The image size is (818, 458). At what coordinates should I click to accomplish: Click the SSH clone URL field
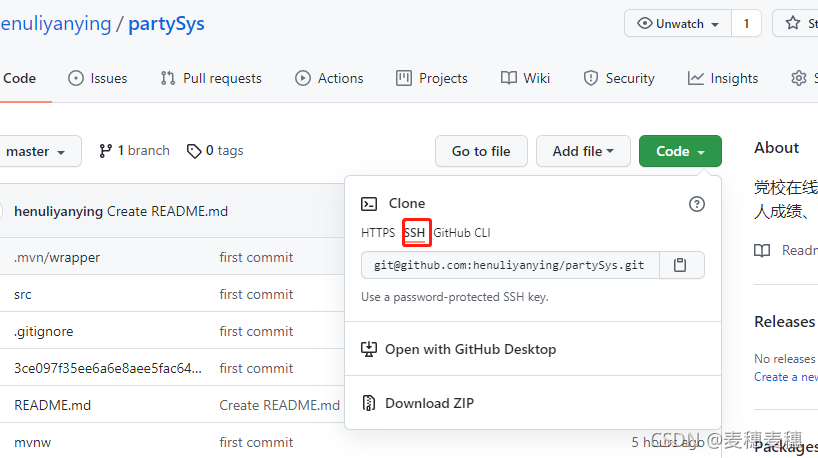pyautogui.click(x=510, y=265)
